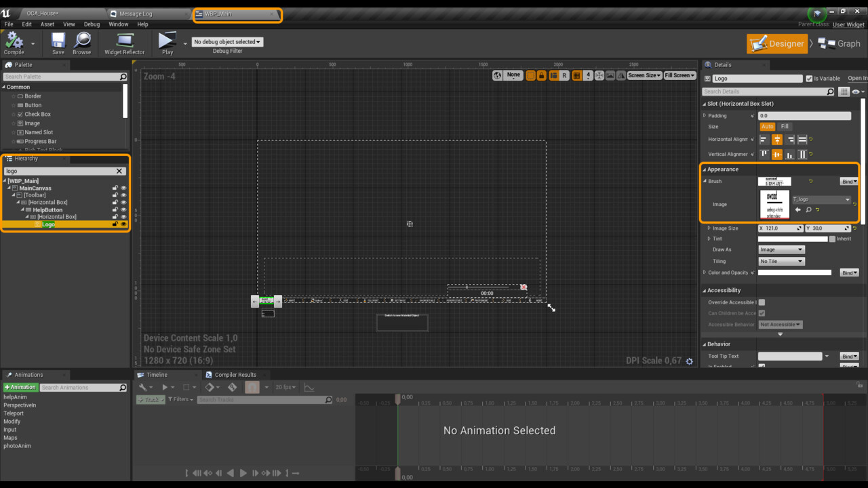
Task: Open the Widget Reflector
Action: (125, 43)
